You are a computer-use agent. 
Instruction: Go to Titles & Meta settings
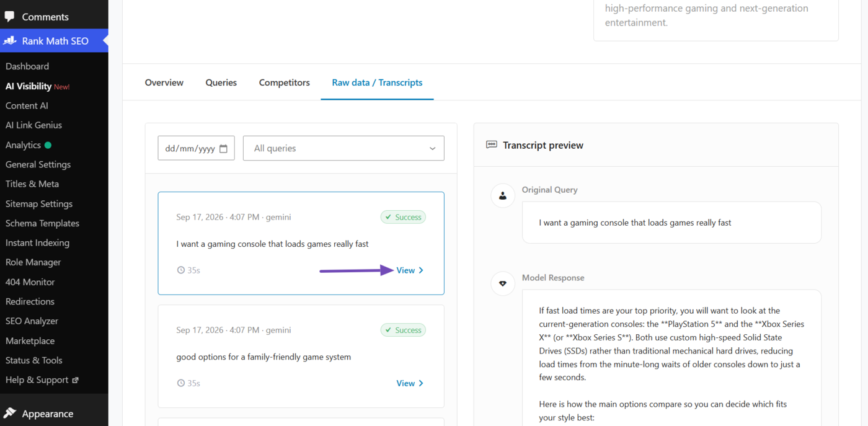[x=32, y=184]
